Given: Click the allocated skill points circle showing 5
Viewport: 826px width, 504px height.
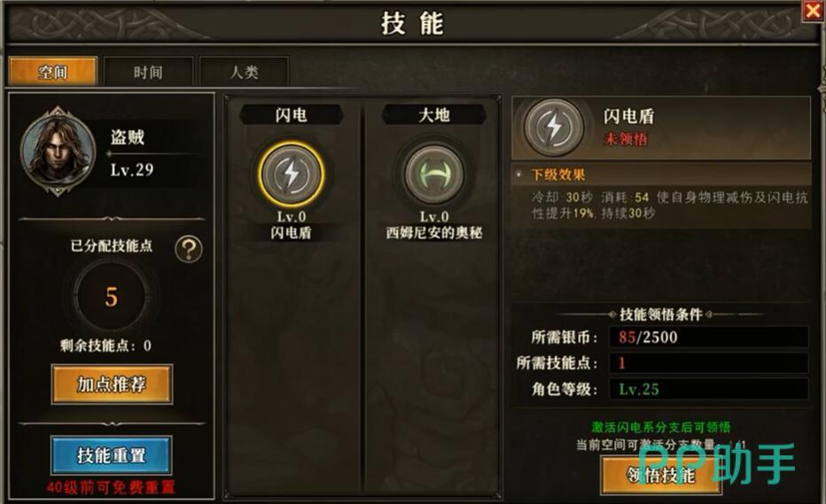Looking at the screenshot, I should (x=111, y=297).
